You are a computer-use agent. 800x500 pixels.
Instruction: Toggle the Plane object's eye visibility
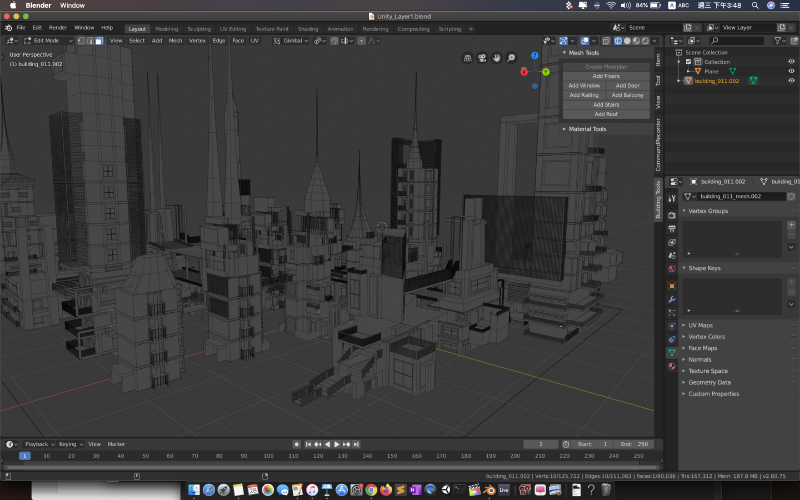coord(791,71)
